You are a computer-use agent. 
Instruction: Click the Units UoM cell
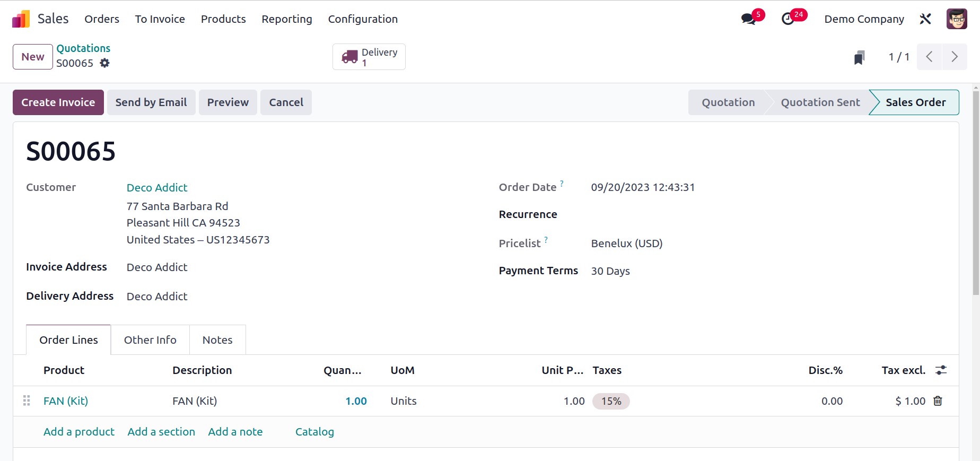(404, 401)
